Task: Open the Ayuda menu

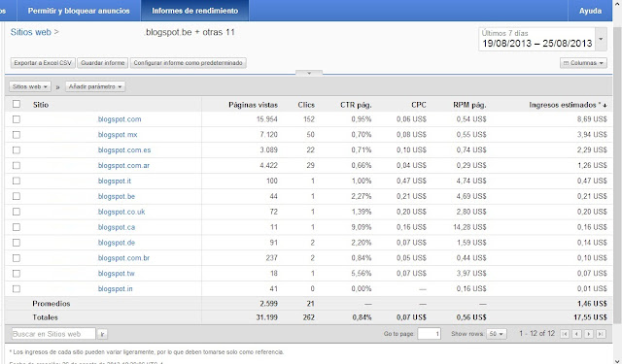Action: click(590, 11)
